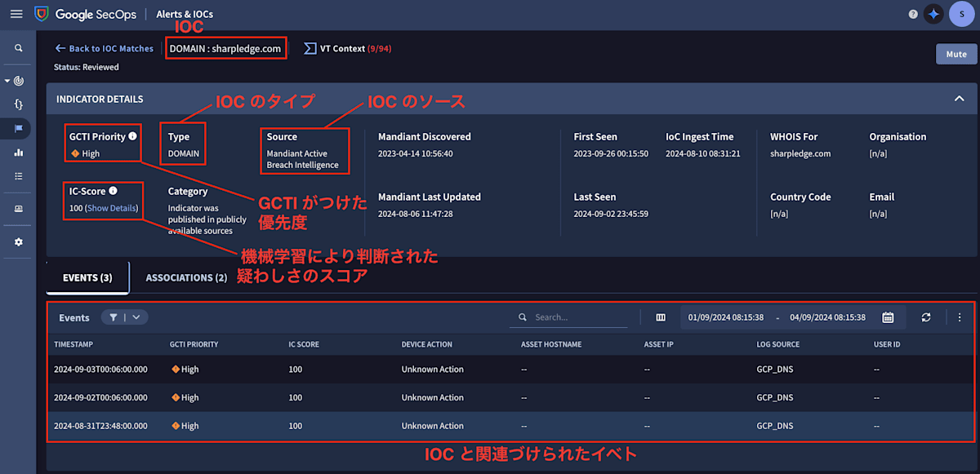This screenshot has height=474, width=980.
Task: Open the Settings gear in the left sidebar
Action: click(18, 242)
